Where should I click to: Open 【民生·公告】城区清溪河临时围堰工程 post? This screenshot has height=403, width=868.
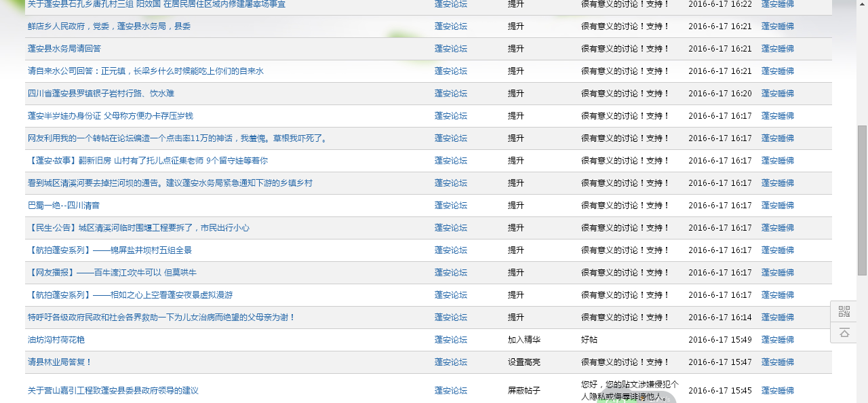point(138,228)
